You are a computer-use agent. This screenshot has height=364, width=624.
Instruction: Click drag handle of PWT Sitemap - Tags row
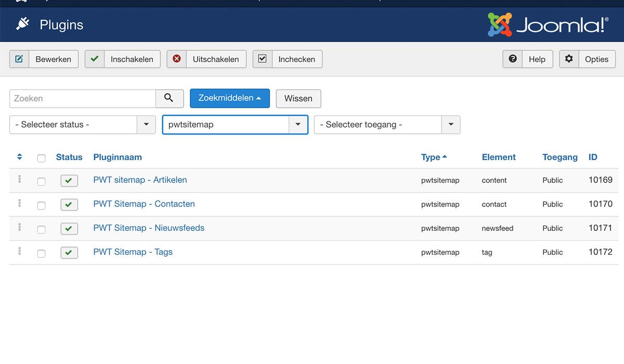19,252
